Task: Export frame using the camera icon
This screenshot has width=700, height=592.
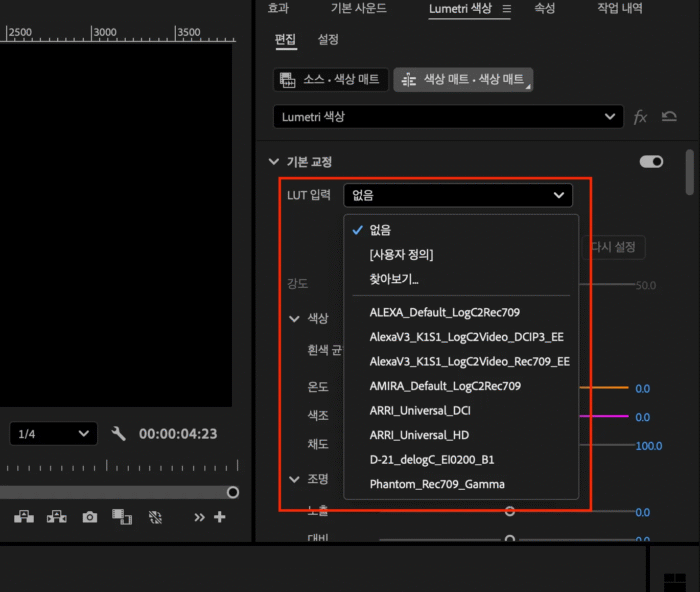Action: 90,517
